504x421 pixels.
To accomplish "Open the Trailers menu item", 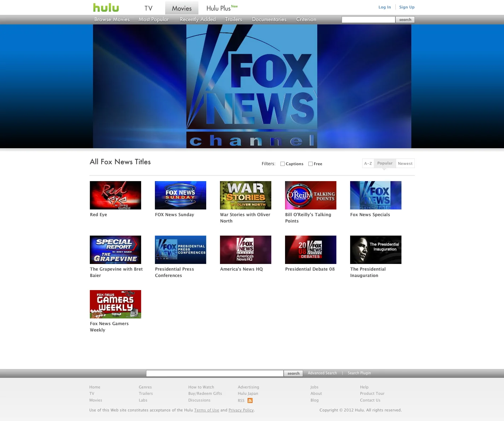I will (233, 19).
